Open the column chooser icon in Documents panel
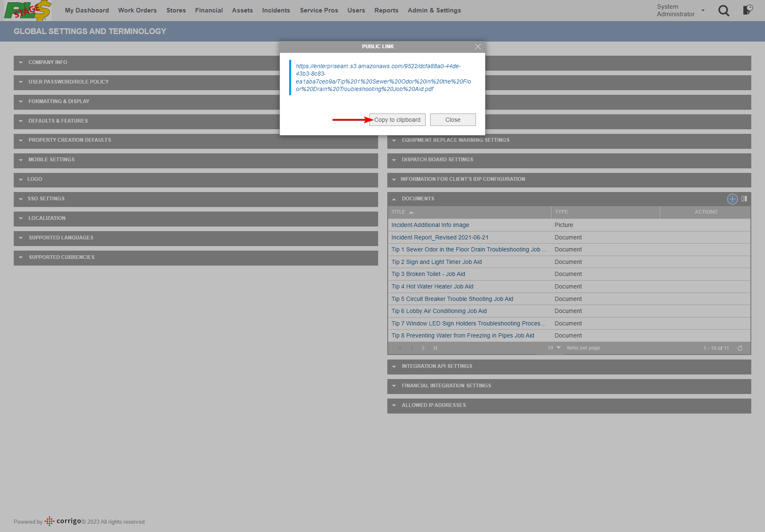The height and width of the screenshot is (532, 765). click(x=744, y=199)
